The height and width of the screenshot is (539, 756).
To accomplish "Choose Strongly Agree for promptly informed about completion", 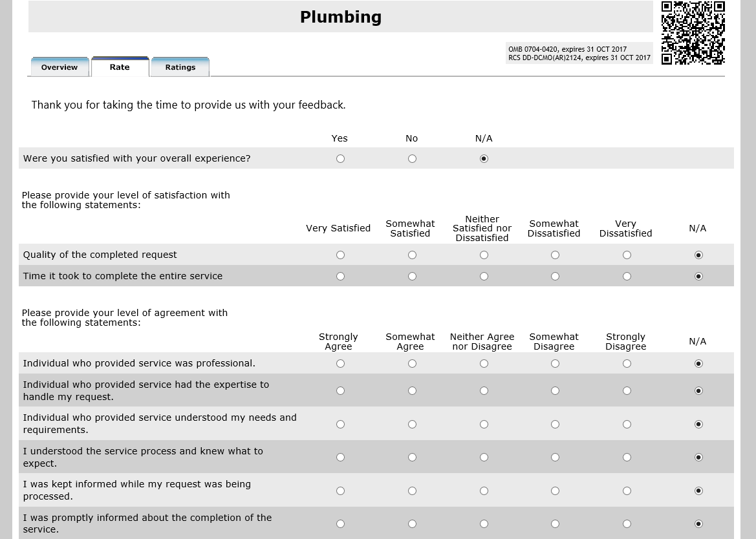I will (341, 524).
